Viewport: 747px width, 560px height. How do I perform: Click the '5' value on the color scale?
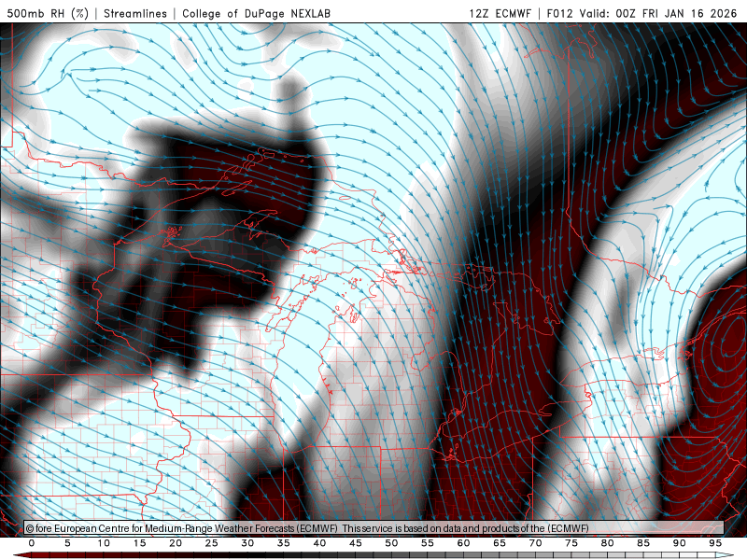(x=67, y=543)
